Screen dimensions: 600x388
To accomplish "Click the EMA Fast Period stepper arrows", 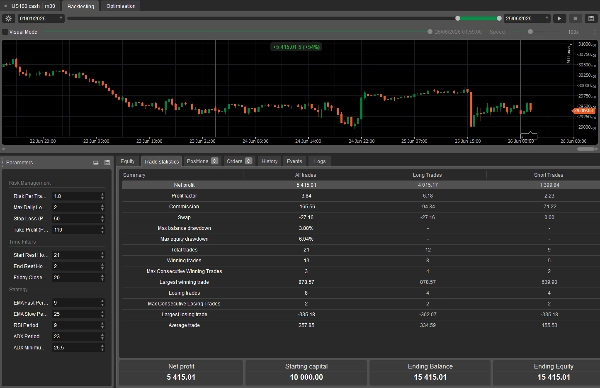I will 102,303.
